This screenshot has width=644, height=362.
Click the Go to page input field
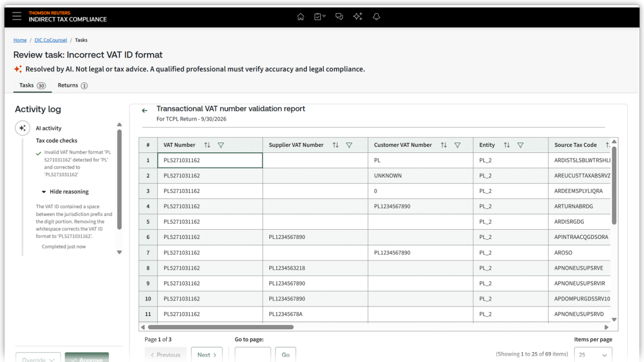253,355
